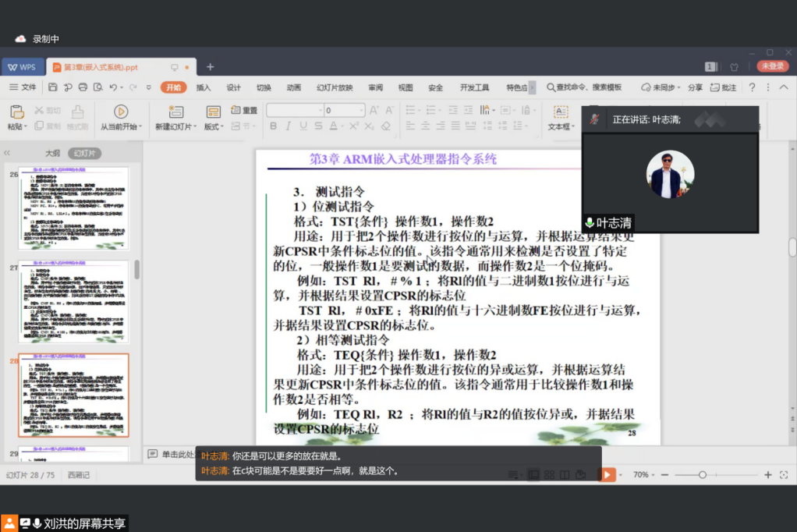Open the File (文件) menu
Image resolution: width=797 pixels, height=532 pixels.
(23, 87)
